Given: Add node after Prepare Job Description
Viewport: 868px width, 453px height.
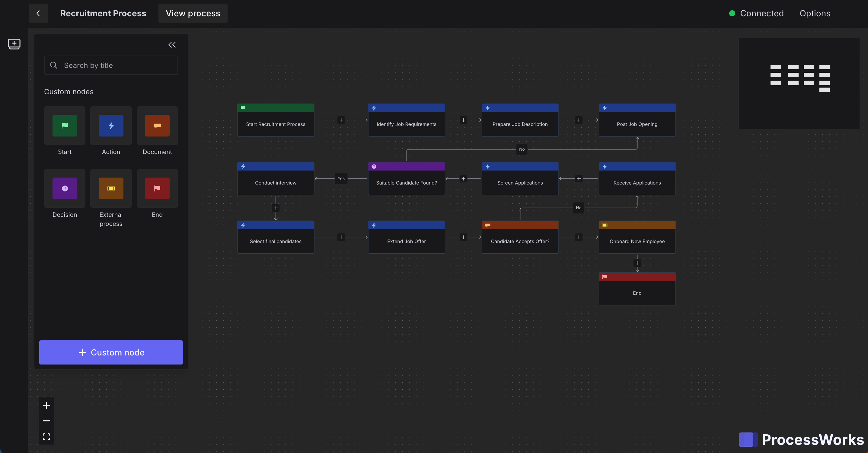Looking at the screenshot, I should (x=579, y=120).
